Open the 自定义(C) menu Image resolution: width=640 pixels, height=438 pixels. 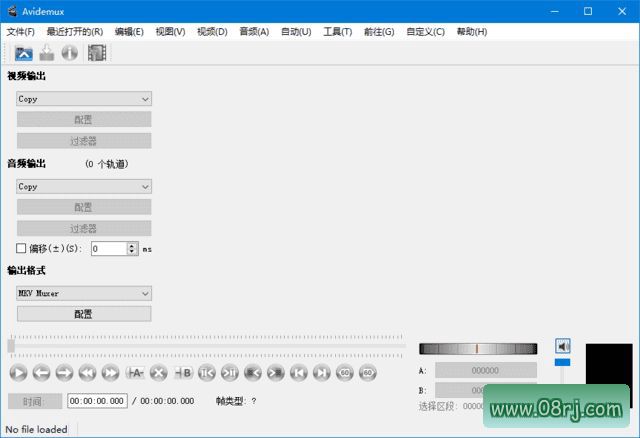click(425, 32)
